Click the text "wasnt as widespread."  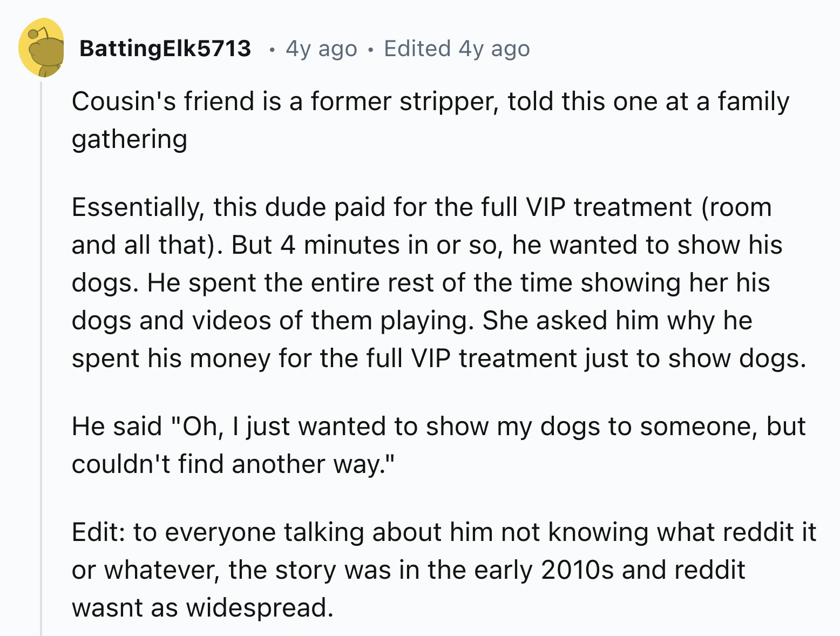tap(202, 607)
